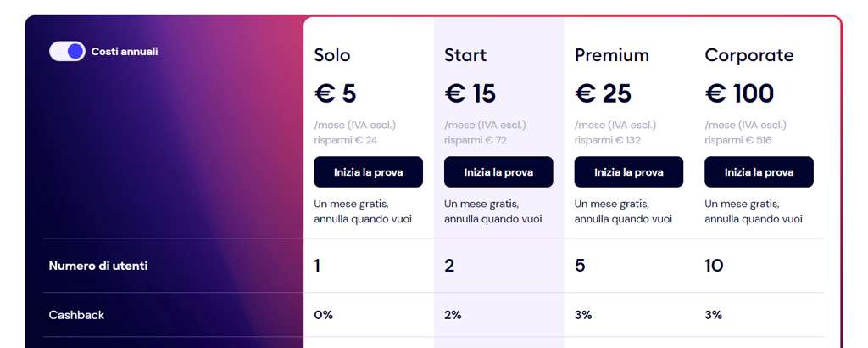Click Inizia la prova for Solo plan
Viewport: 868px width, 348px height.
tap(368, 172)
